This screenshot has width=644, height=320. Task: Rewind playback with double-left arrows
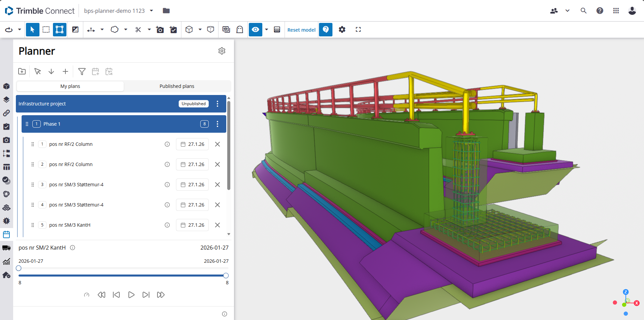pos(101,295)
